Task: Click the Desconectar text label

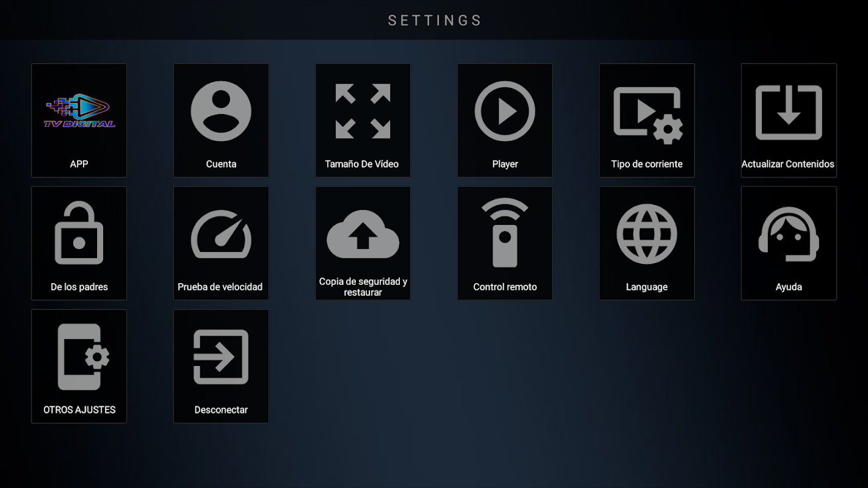Action: (221, 410)
